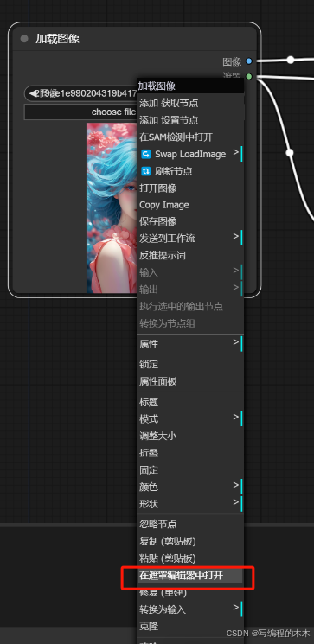
Task: Expand the 模式 submenu arrow
Action: (x=236, y=417)
